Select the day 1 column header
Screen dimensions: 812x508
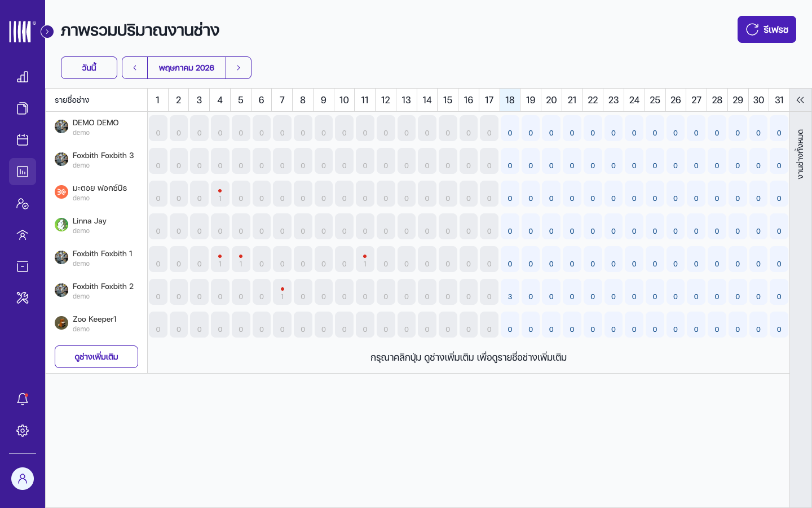[158, 100]
